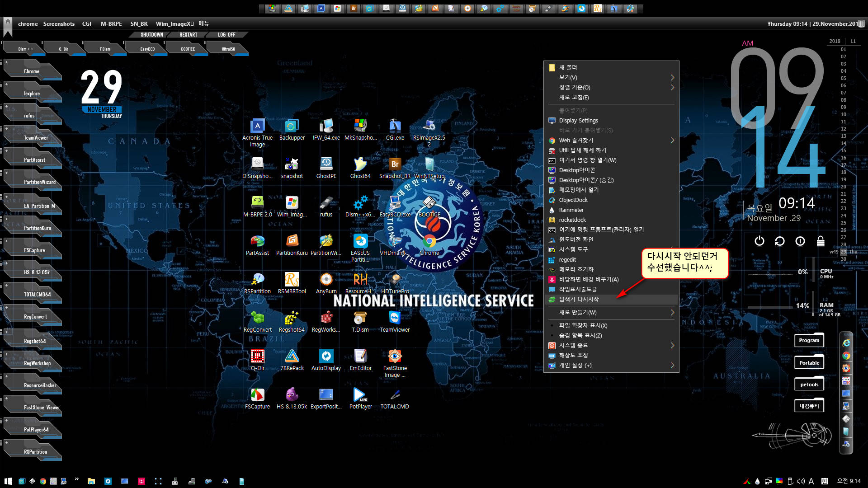Open volume control in system tray
Viewport: 868px width, 488px height.
coord(801,481)
